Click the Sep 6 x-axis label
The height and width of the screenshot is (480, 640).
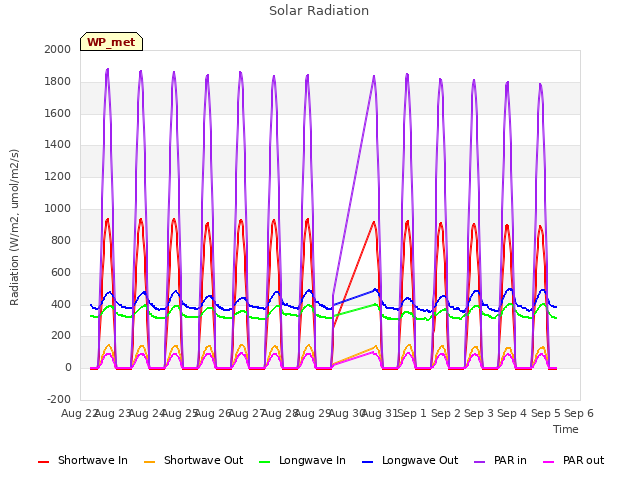pos(579,413)
